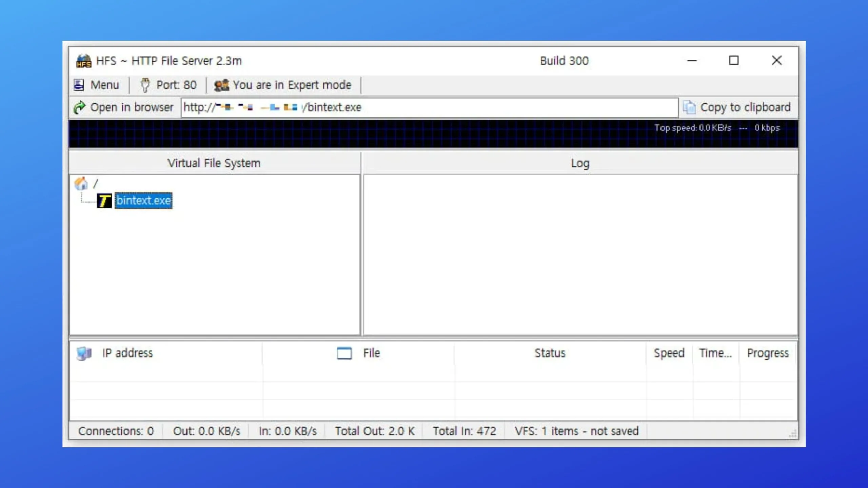This screenshot has height=488, width=868.
Task: Click inside the empty Log area
Action: 580,255
